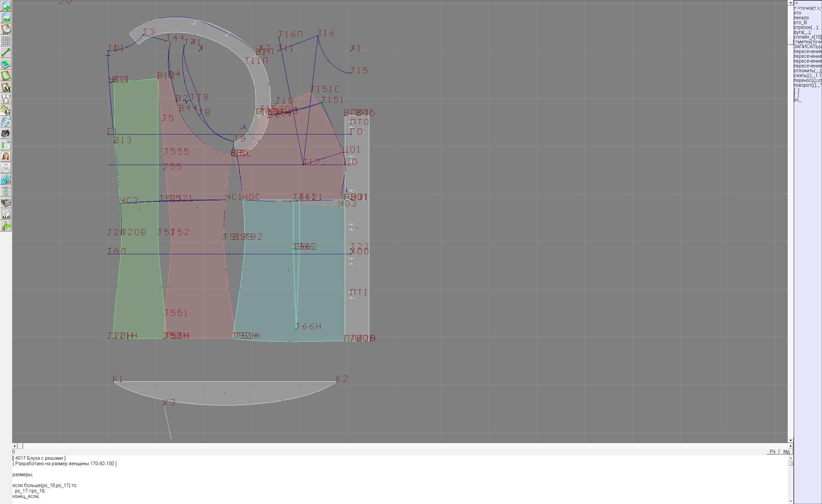
Task: Click the green exit door arrow icon
Action: tap(6, 226)
